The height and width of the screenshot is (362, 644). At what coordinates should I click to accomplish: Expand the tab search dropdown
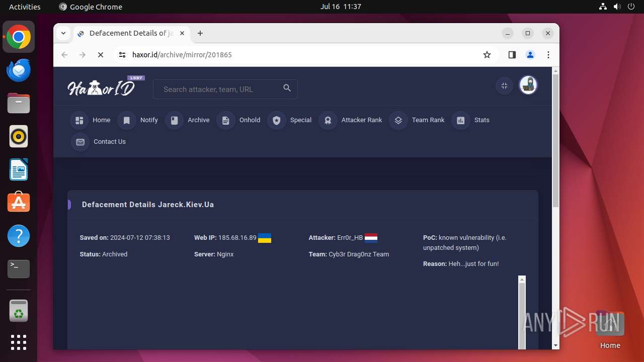(x=63, y=33)
